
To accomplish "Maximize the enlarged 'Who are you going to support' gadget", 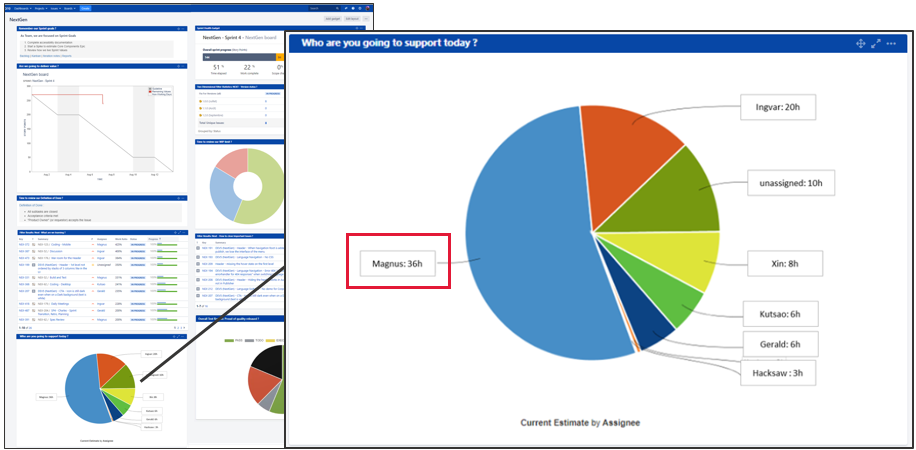I will (876, 44).
